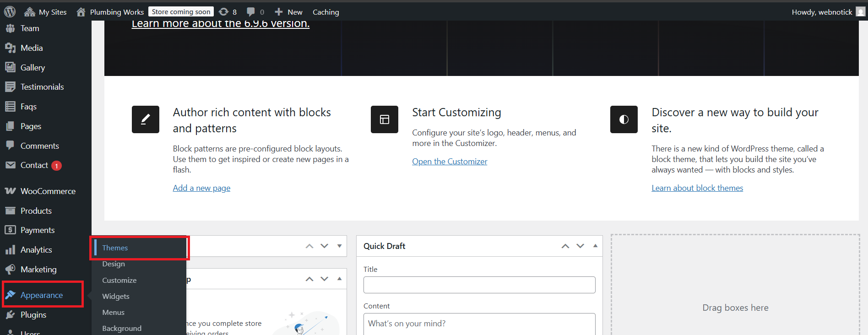
Task: Select Background in Appearance submenu
Action: tap(122, 328)
